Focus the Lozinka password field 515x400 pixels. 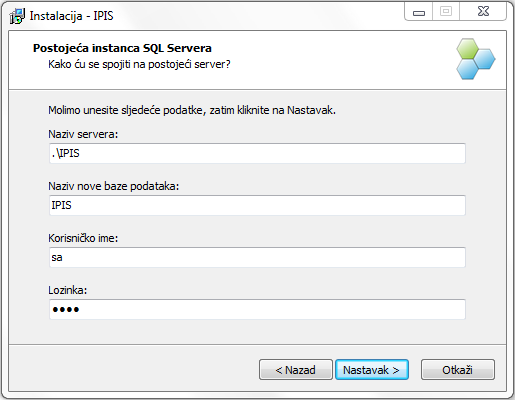tap(257, 309)
